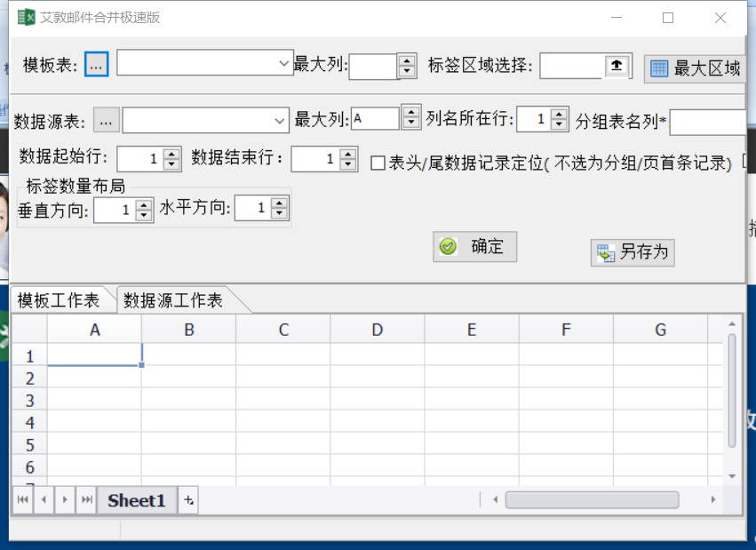Expand the 模板表 combo box dropdown
Image resolution: width=756 pixels, height=550 pixels.
(284, 63)
